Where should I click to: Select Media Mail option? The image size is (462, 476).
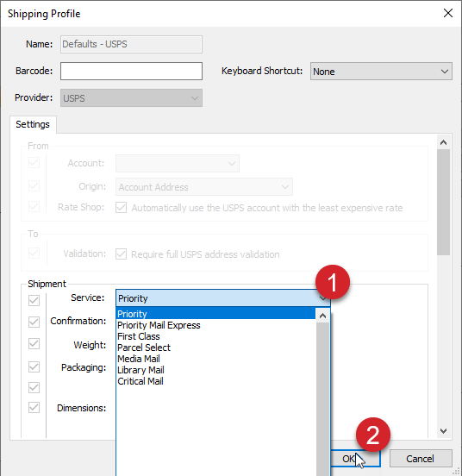(216, 359)
